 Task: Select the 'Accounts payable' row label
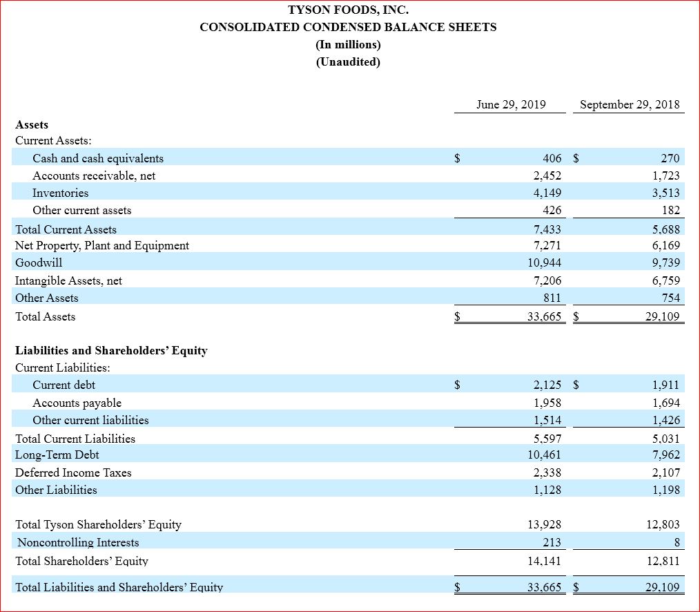pyautogui.click(x=77, y=403)
